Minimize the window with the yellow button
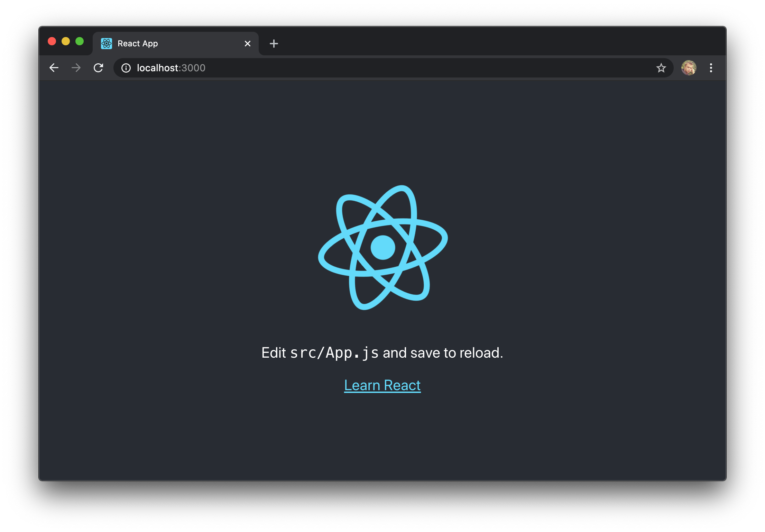Viewport: 765px width, 532px height. pos(66,42)
